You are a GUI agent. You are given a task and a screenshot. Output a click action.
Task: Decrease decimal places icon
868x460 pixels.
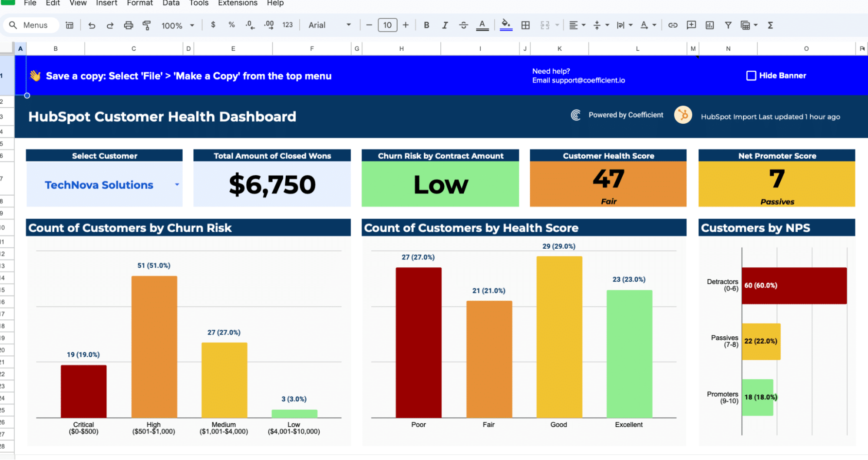pos(250,25)
